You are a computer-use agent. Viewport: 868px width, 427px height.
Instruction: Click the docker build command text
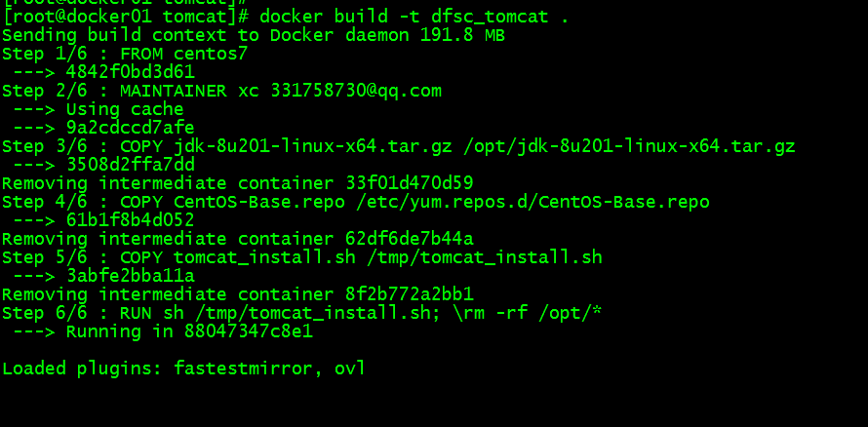[414, 17]
